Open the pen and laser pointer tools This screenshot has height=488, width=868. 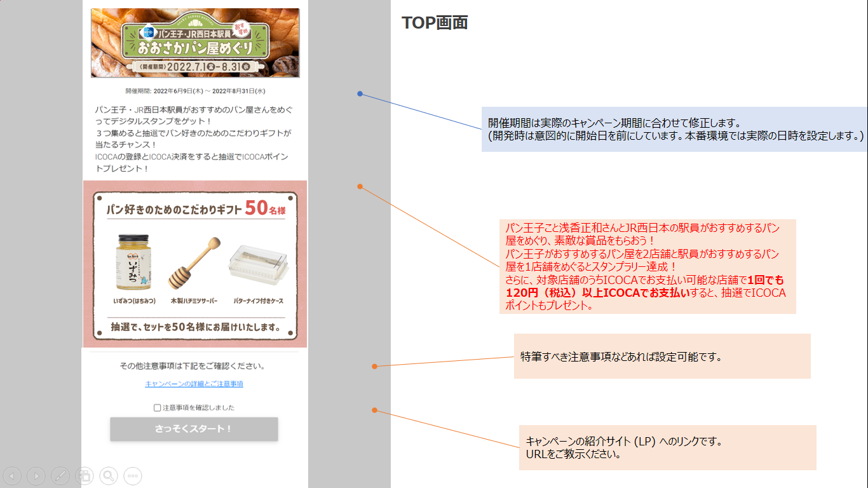pyautogui.click(x=60, y=476)
